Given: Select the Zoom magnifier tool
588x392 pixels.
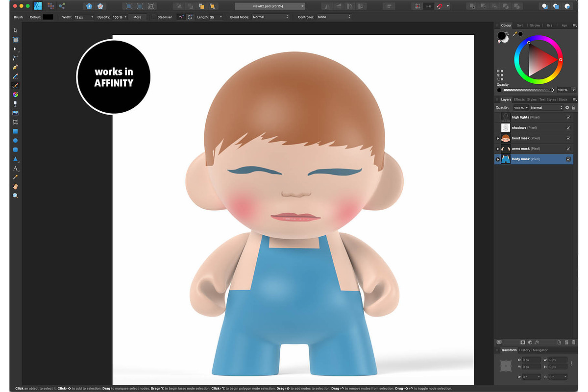Looking at the screenshot, I should point(15,196).
